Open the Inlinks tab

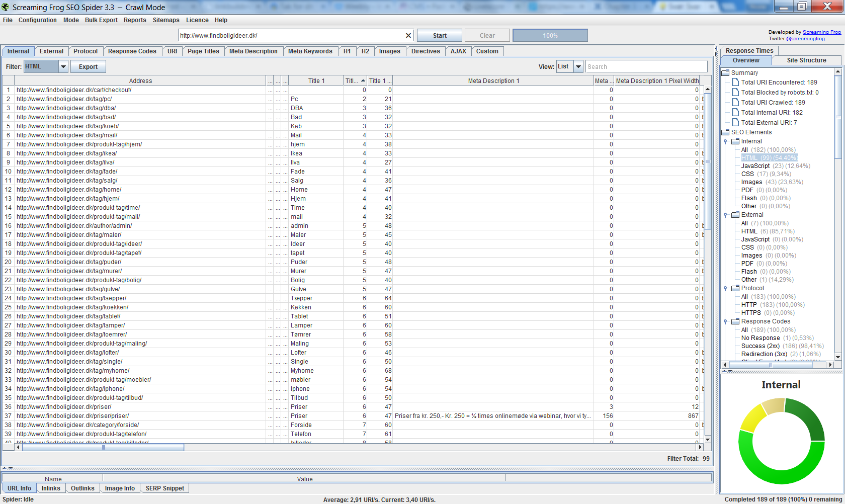(x=51, y=488)
